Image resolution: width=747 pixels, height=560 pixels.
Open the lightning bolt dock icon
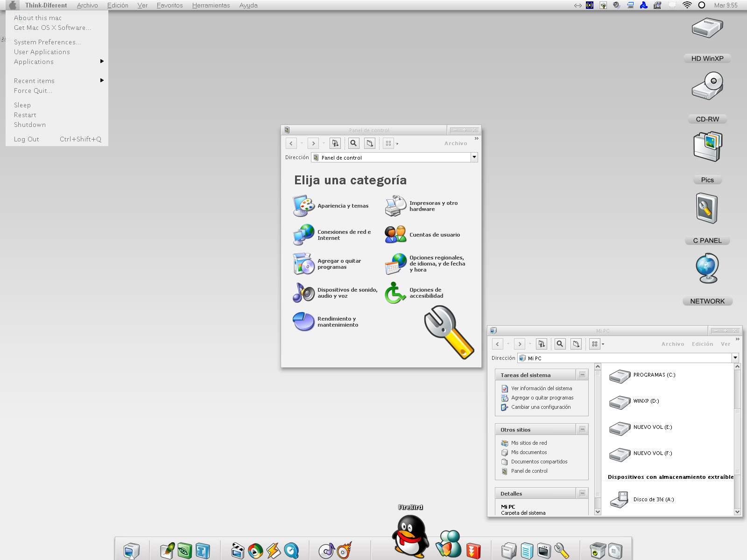pyautogui.click(x=274, y=551)
